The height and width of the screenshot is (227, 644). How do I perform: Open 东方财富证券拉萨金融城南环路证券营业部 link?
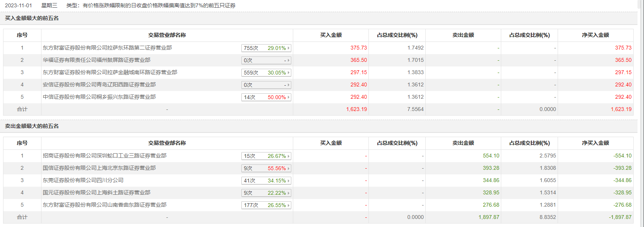click(110, 72)
